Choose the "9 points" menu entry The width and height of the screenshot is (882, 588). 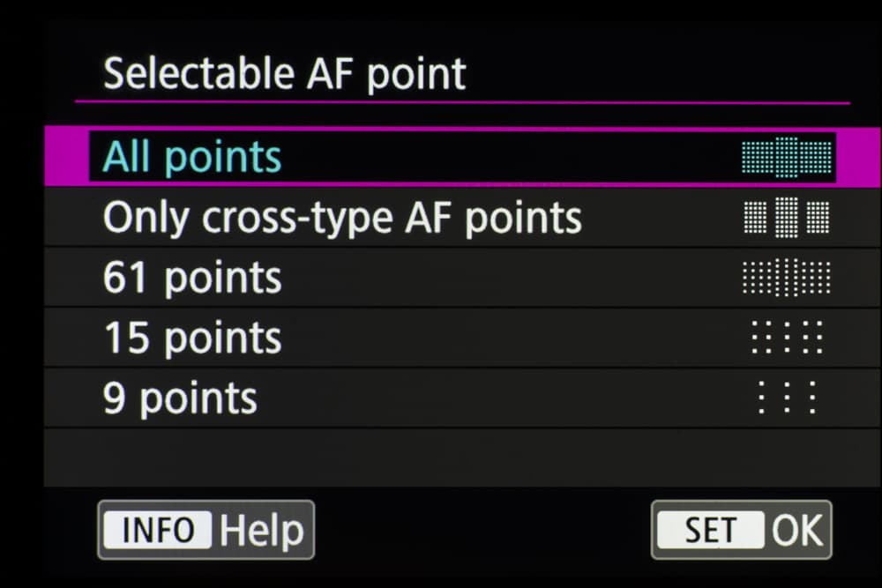click(180, 398)
